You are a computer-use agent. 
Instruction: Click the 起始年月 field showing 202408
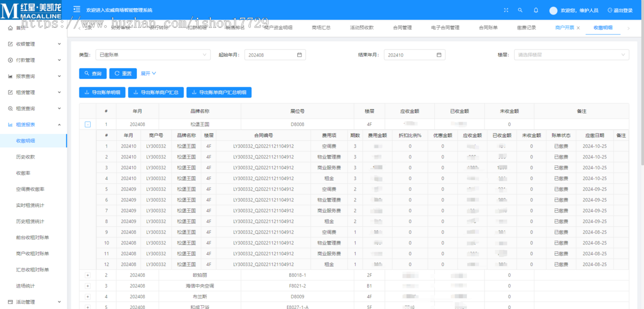pos(275,55)
